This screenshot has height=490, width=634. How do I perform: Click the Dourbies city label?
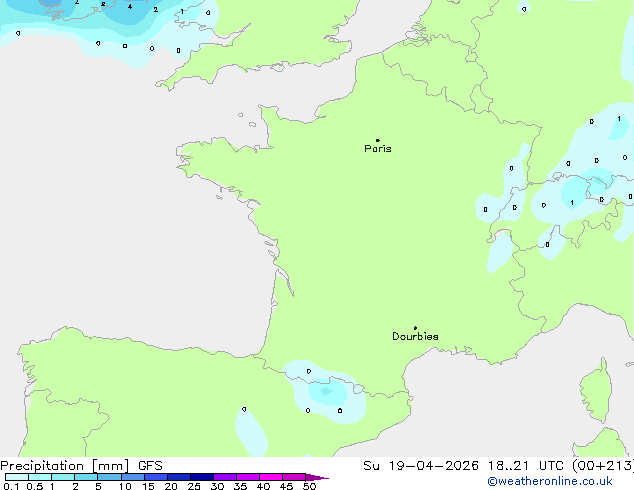415,336
